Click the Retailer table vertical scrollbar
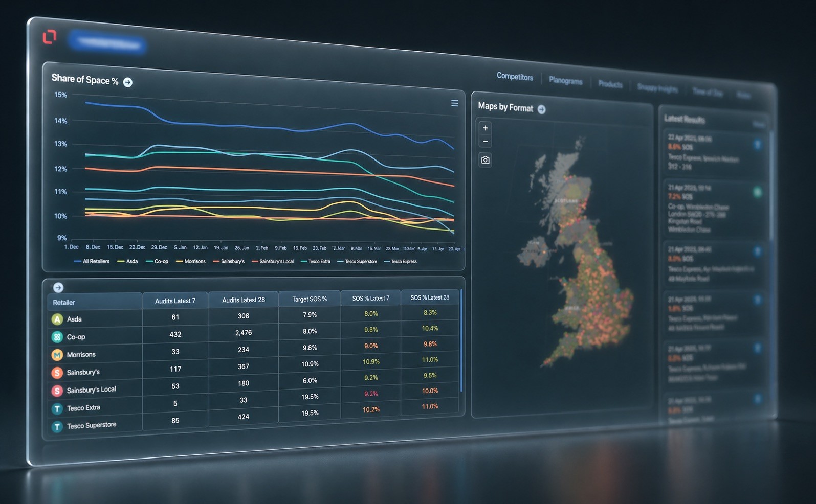816x504 pixels. pyautogui.click(x=461, y=340)
